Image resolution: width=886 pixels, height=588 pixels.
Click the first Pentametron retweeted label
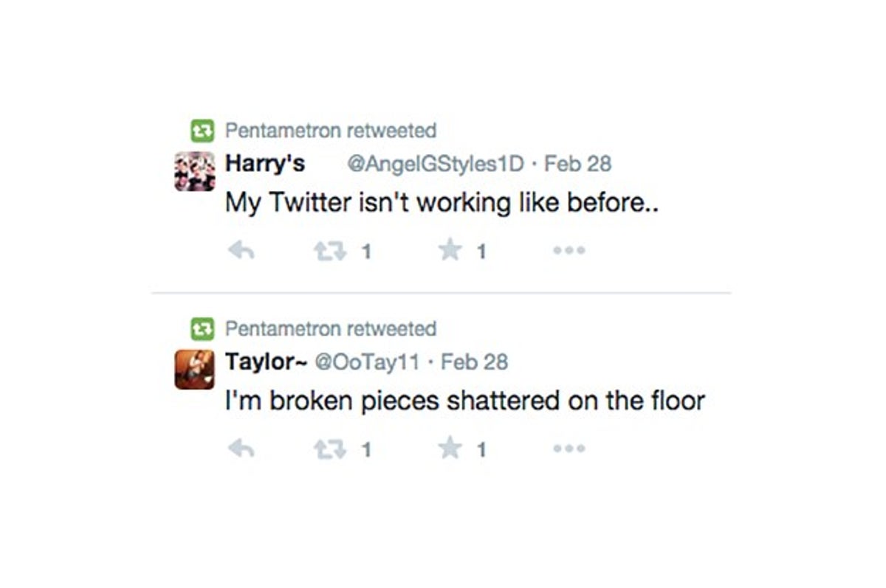[330, 131]
